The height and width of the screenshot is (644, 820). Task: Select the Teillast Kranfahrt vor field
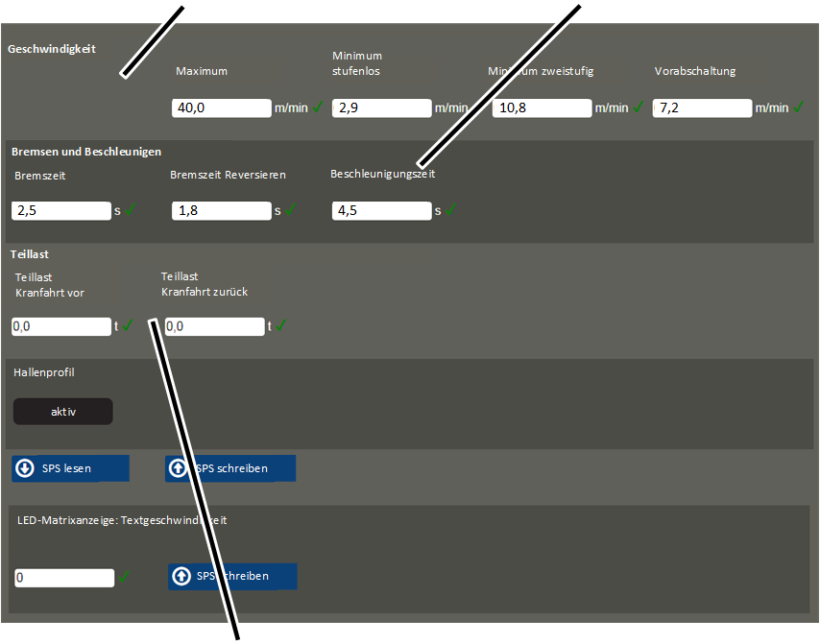click(x=61, y=326)
